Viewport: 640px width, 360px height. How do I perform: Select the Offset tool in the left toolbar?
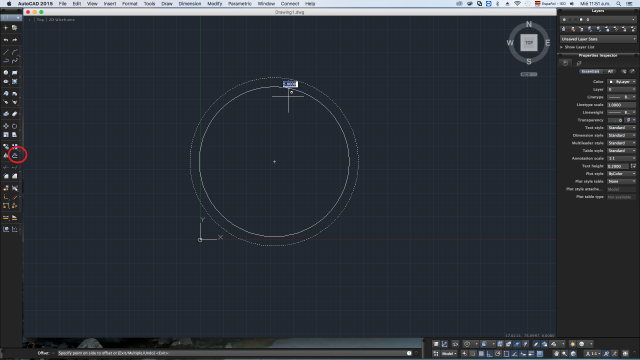(x=15, y=156)
